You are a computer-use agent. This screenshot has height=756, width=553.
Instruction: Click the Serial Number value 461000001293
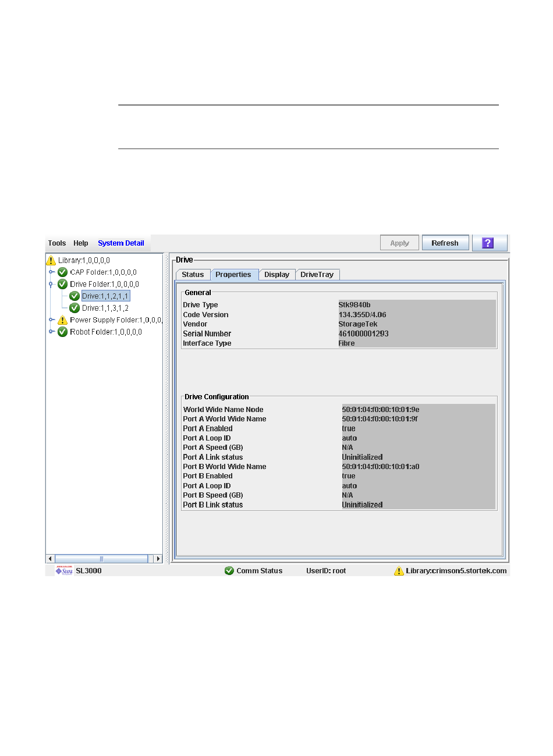click(x=363, y=333)
